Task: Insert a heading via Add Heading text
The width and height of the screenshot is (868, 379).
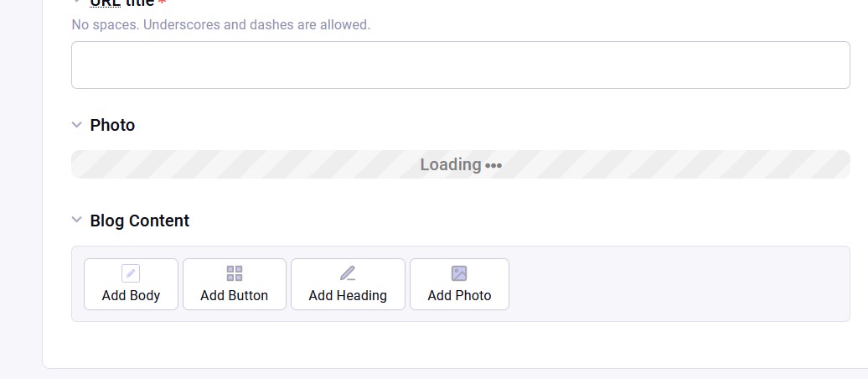Action: tap(348, 295)
